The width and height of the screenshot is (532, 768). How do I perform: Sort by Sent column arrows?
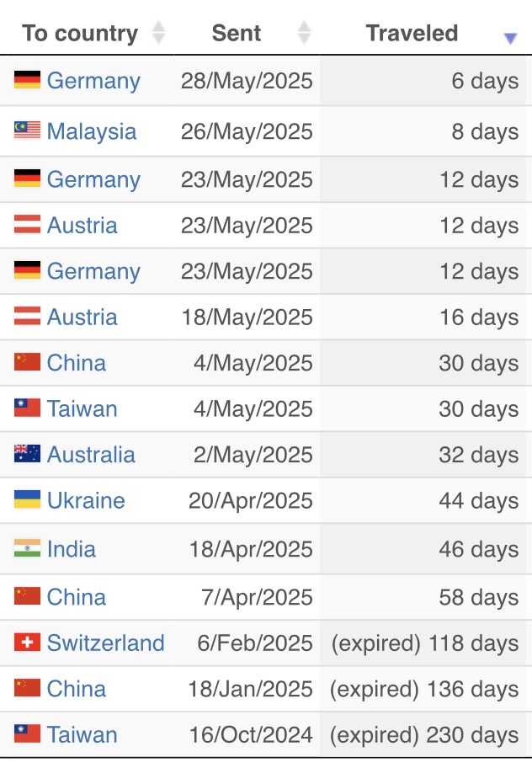pos(305,33)
